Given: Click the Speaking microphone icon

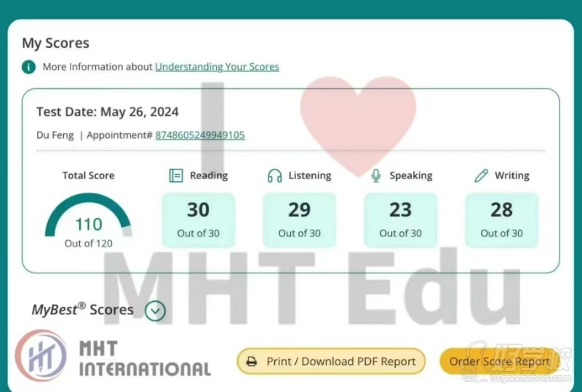Looking at the screenshot, I should click(x=376, y=175).
